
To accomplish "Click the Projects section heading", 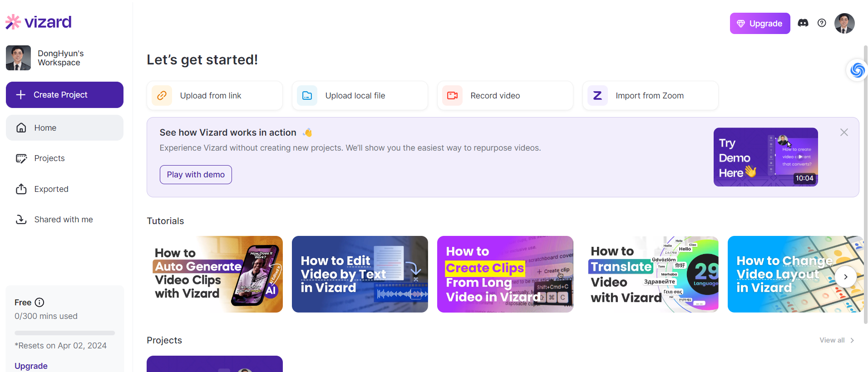I will click(x=164, y=340).
